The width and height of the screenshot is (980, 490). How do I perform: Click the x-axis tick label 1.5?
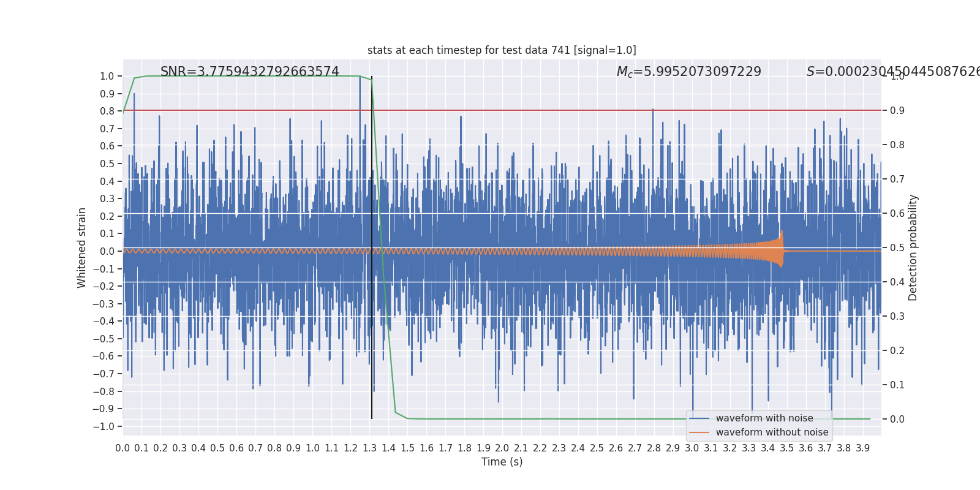pyautogui.click(x=407, y=448)
